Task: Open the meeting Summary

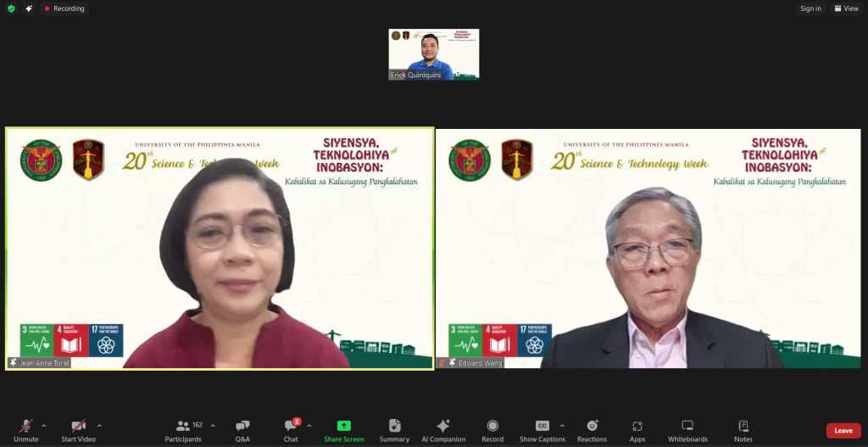Action: click(x=394, y=430)
